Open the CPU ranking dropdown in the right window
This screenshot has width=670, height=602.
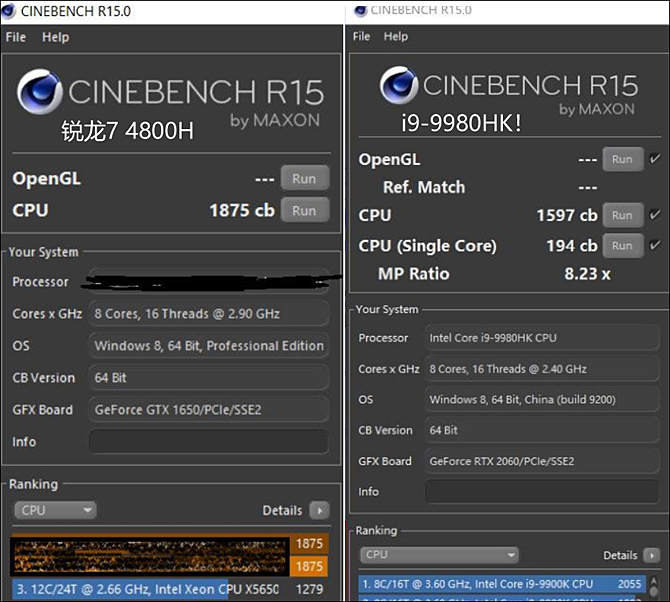(x=439, y=555)
